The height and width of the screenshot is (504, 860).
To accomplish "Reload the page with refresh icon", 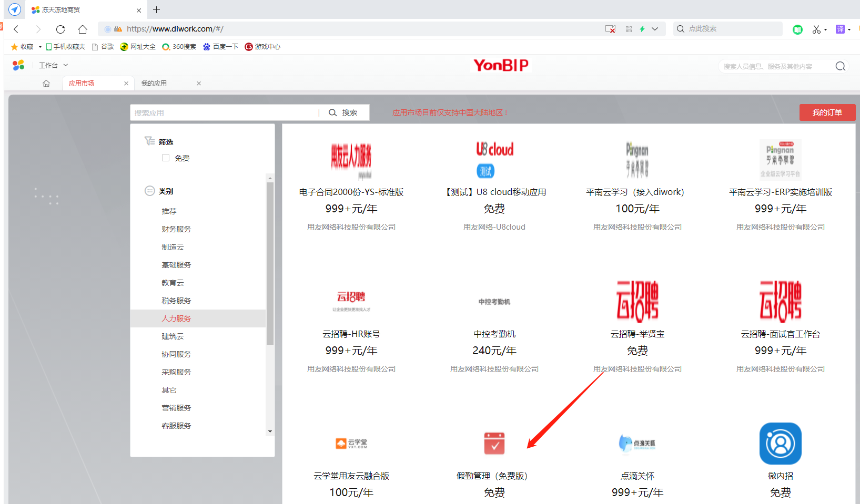I will click(60, 29).
